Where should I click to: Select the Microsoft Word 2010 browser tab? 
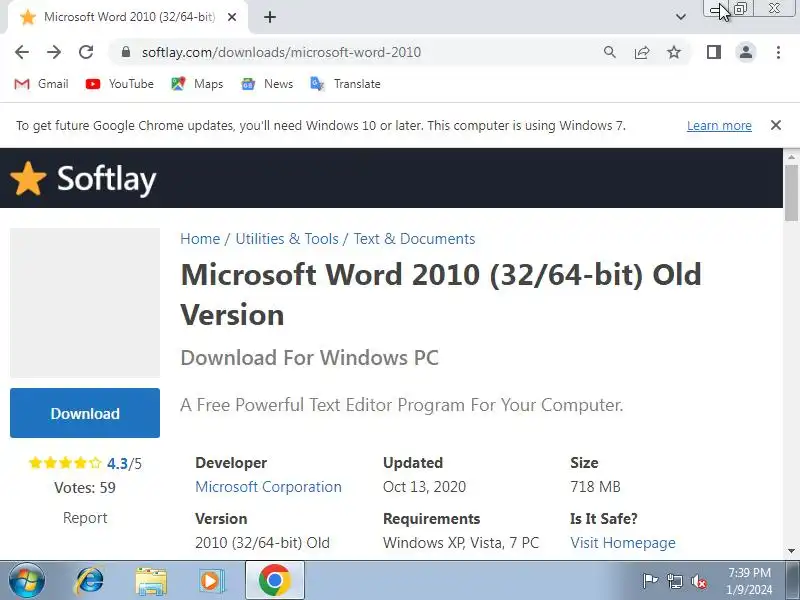click(128, 17)
